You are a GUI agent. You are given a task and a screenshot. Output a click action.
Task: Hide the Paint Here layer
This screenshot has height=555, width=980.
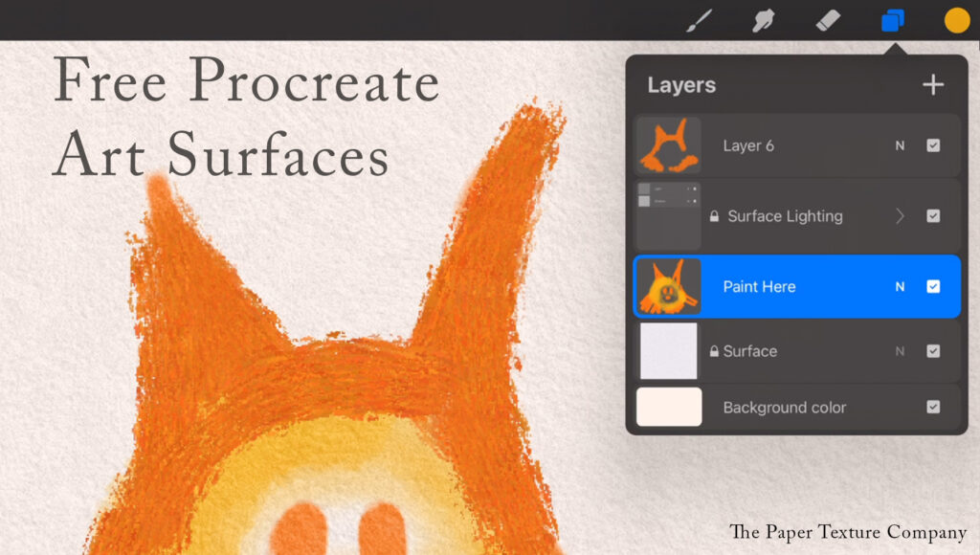point(935,286)
